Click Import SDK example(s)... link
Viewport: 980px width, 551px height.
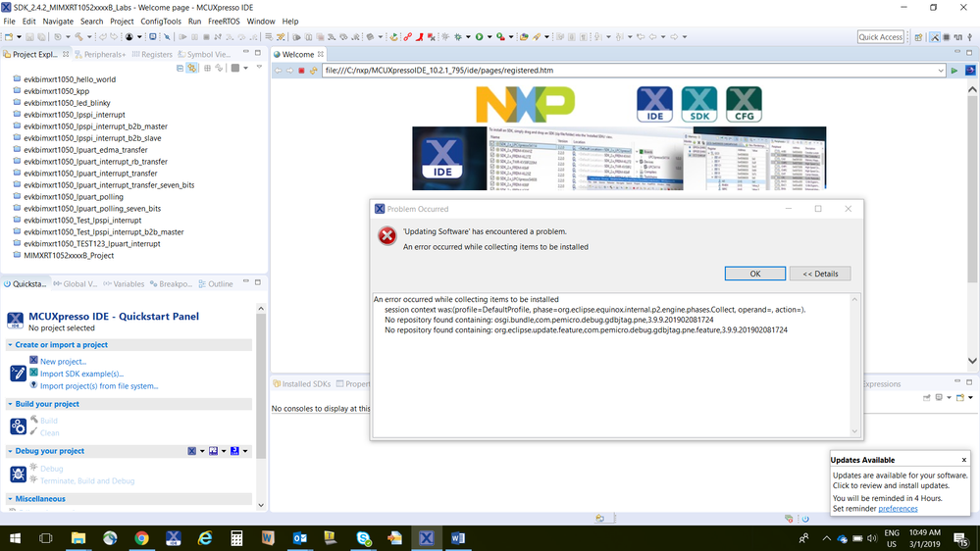[x=81, y=374]
